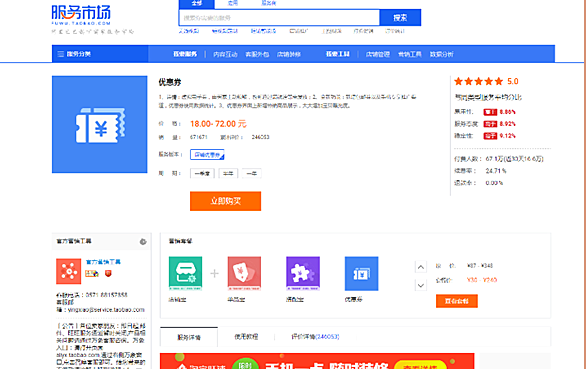
Task: Click the 671671 sales count
Action: [x=198, y=137]
